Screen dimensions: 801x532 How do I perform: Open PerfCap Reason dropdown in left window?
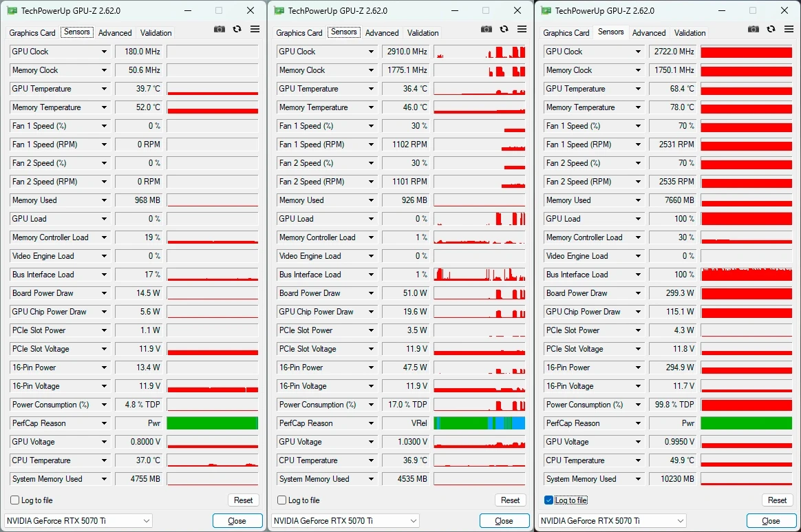pos(104,423)
